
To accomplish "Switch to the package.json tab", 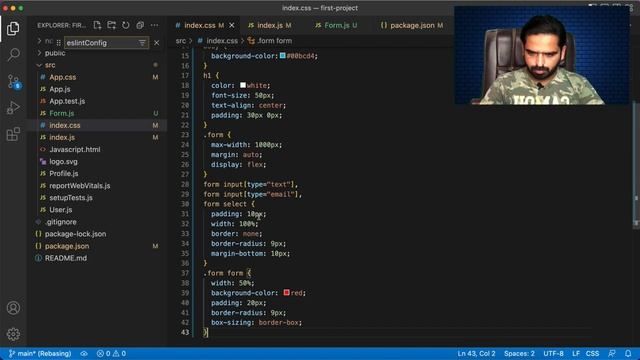I will (411, 25).
